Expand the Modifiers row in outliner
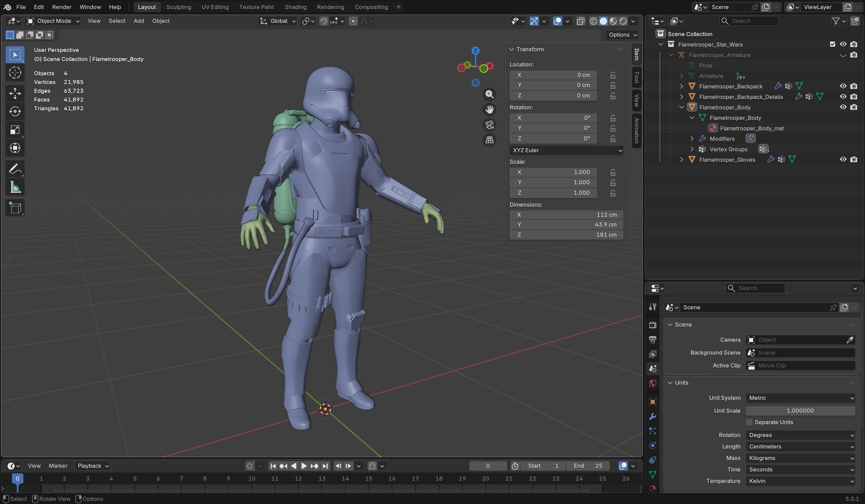Screen dimensions: 865x504 click(692, 139)
